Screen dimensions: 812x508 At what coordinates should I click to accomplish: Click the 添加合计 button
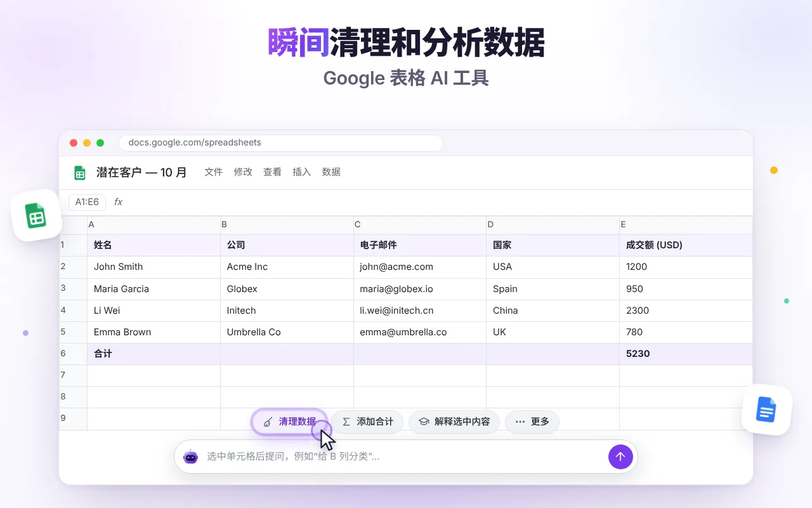click(x=367, y=422)
